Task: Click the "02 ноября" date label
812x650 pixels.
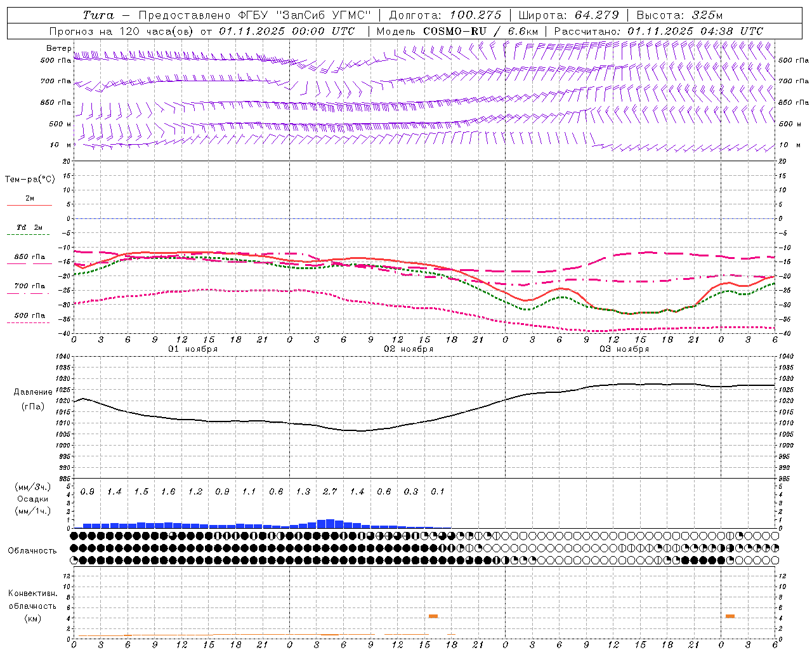Action: (x=409, y=349)
